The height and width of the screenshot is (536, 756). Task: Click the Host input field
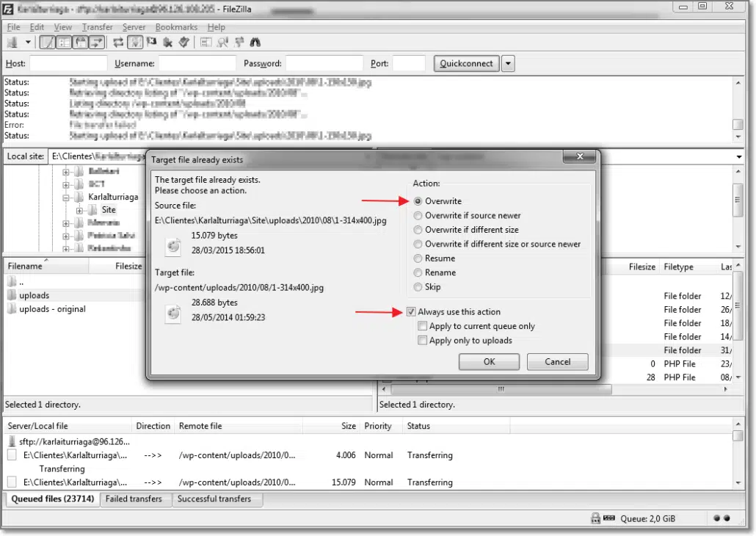(68, 64)
